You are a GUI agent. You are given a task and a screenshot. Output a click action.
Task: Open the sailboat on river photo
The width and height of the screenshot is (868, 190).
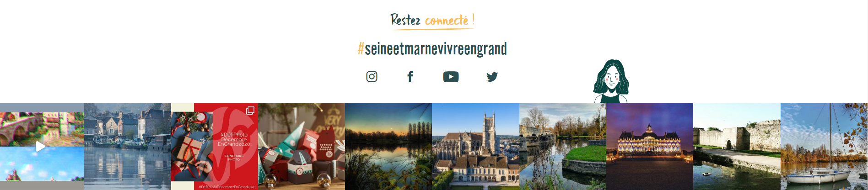point(824,146)
